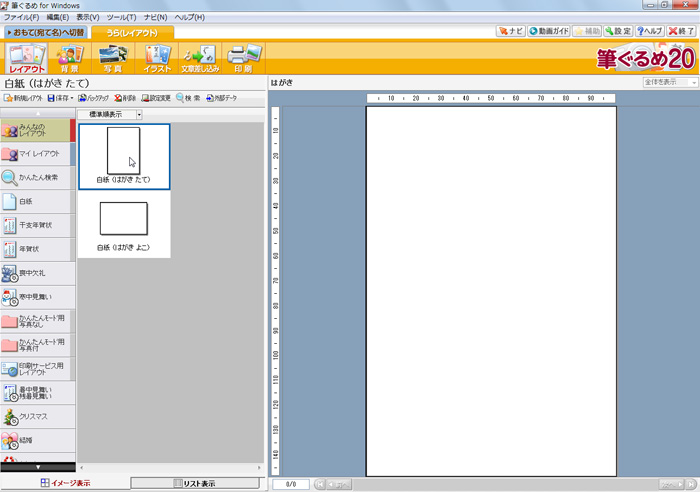
Task: Select the 白紙 (はがき よこ) landscape thumbnail
Action: point(123,224)
